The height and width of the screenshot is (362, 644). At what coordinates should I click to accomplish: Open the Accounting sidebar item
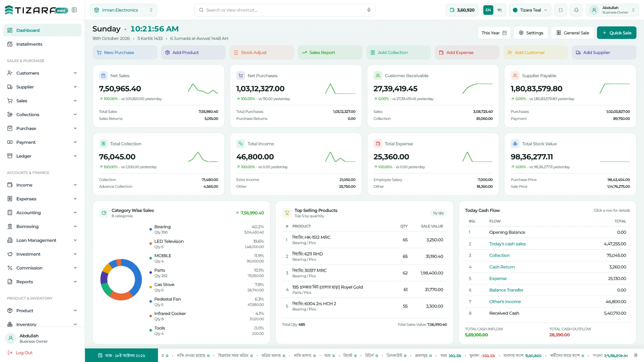click(x=42, y=212)
